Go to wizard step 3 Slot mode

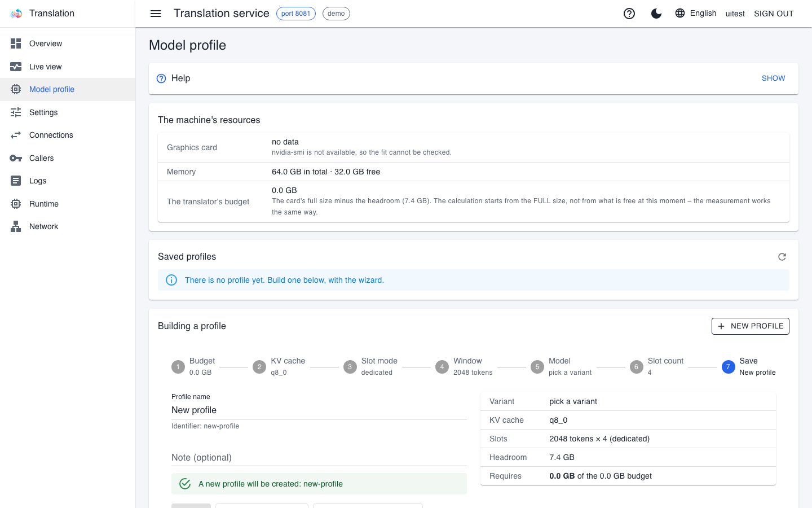370,366
